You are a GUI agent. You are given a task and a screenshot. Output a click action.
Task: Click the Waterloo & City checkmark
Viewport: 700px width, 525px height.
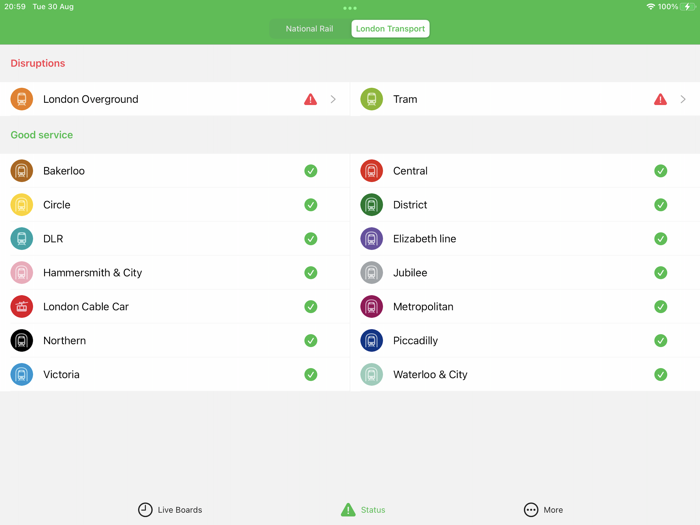click(661, 375)
